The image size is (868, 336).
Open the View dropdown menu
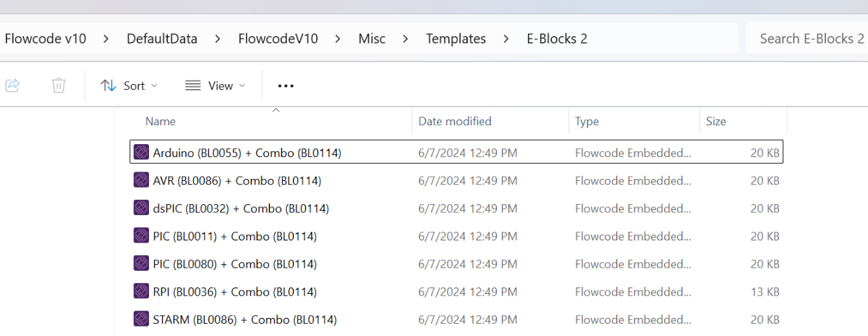[215, 85]
